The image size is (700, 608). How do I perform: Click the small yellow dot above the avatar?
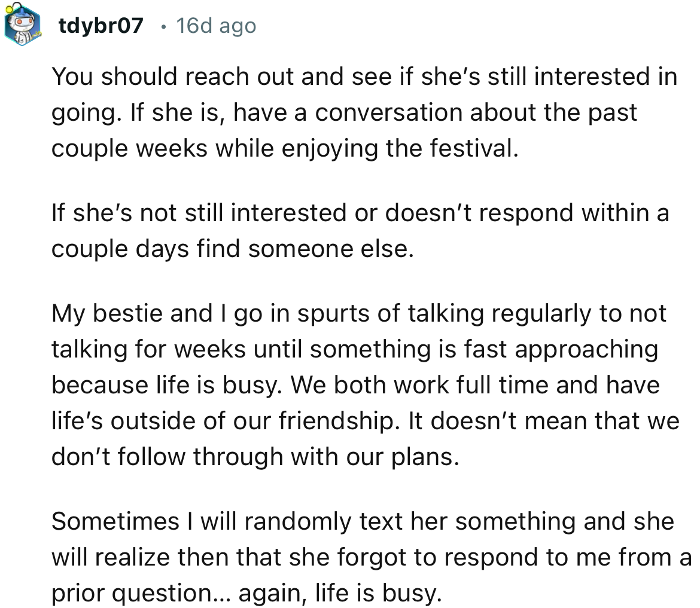(9, 10)
